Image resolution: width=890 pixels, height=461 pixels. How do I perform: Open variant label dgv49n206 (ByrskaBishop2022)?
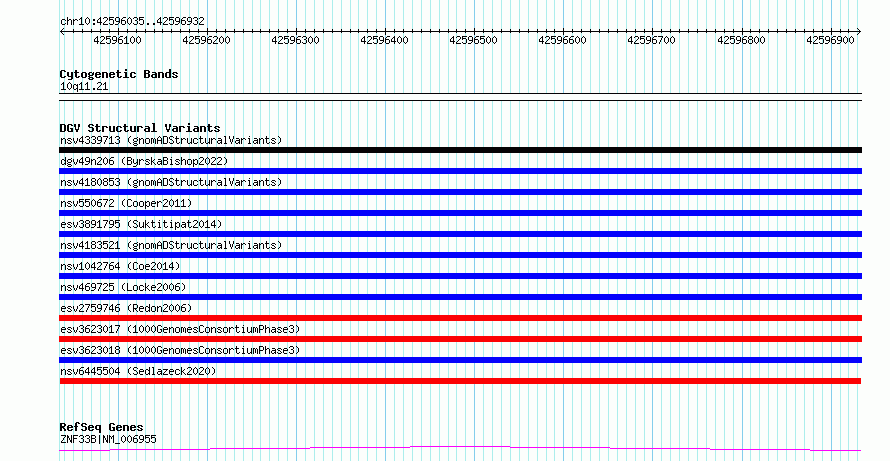point(144,161)
